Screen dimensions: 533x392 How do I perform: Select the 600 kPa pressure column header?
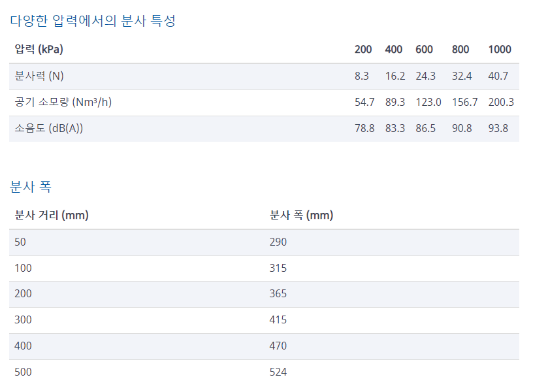click(x=424, y=50)
